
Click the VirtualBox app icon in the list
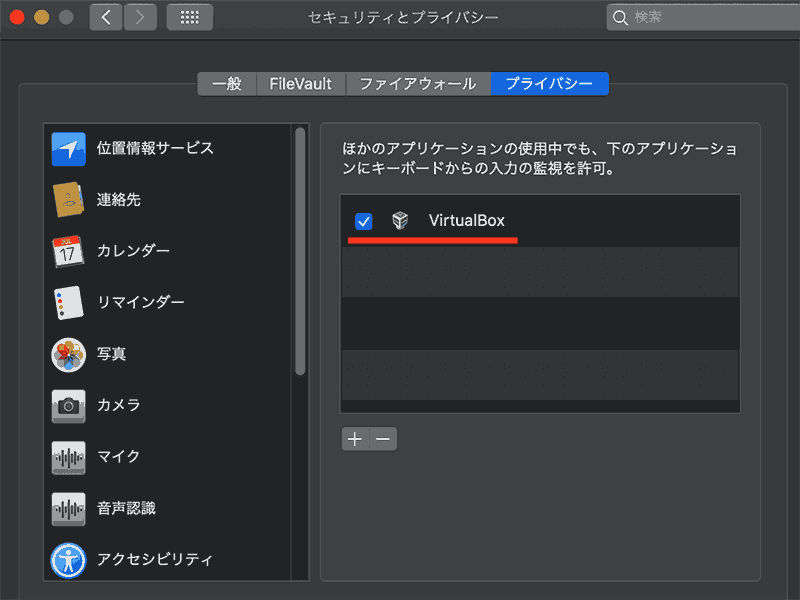pos(399,221)
